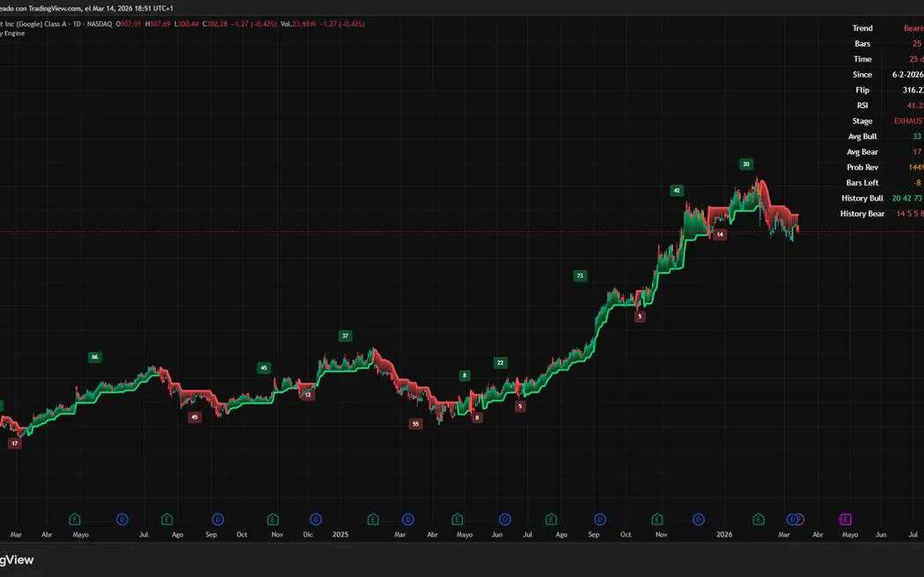Click the open price O307,01
The height and width of the screenshot is (577, 924).
pyautogui.click(x=128, y=24)
